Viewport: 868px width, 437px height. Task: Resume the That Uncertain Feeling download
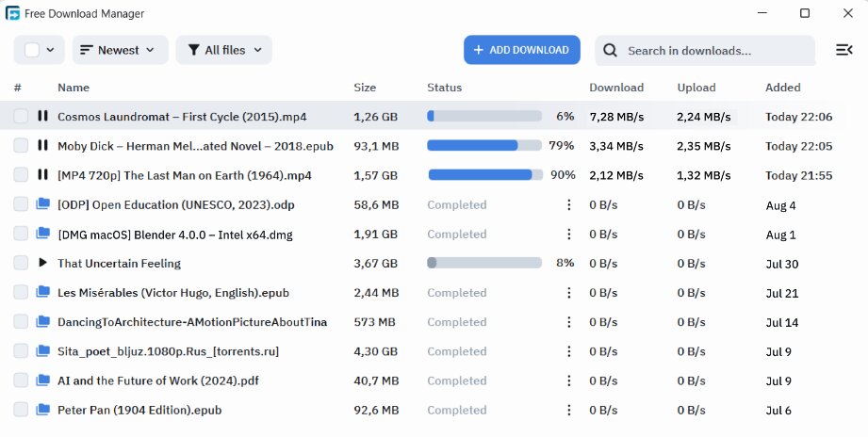pyautogui.click(x=42, y=264)
